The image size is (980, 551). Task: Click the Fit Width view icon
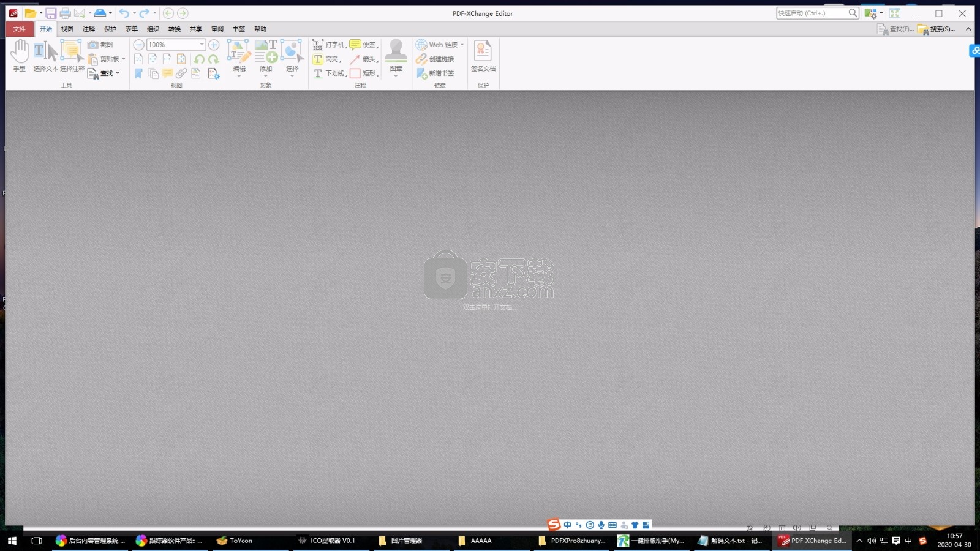pyautogui.click(x=167, y=59)
